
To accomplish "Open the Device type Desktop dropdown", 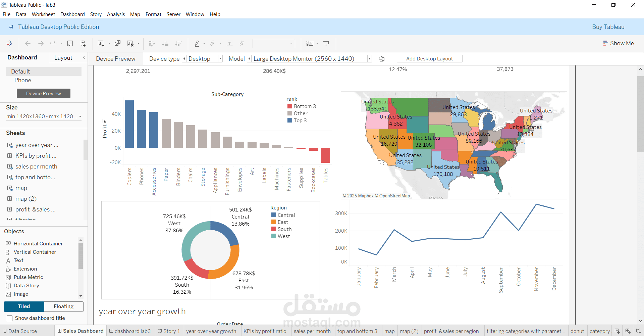I will [202, 59].
